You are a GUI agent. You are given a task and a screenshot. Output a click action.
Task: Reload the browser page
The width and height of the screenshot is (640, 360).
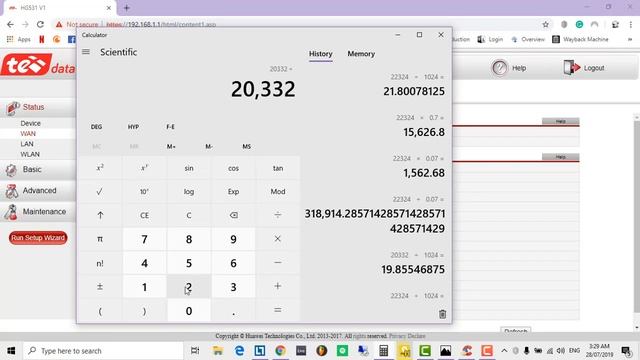[40, 24]
